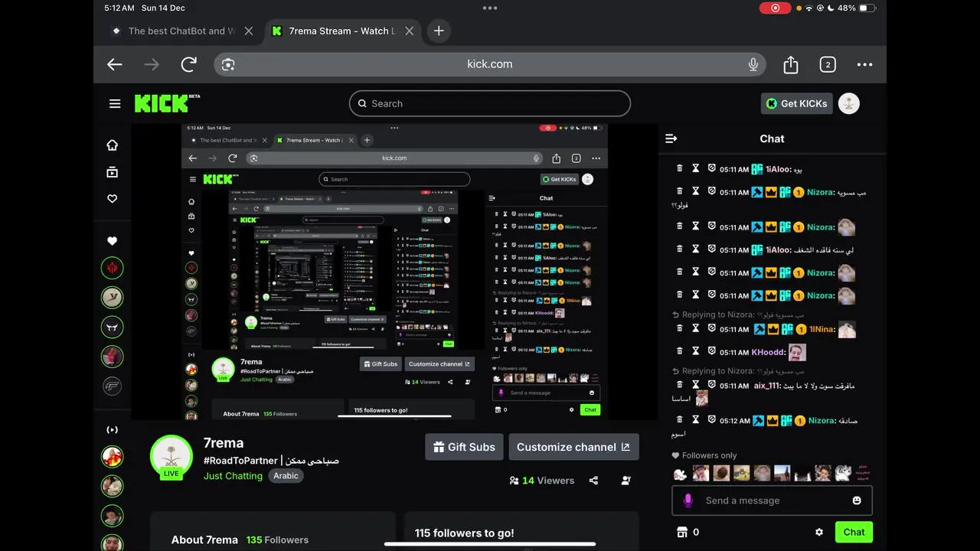Screen dimensions: 980x551
Task: Click the site info icon in address bar
Action: pyautogui.click(x=228, y=64)
